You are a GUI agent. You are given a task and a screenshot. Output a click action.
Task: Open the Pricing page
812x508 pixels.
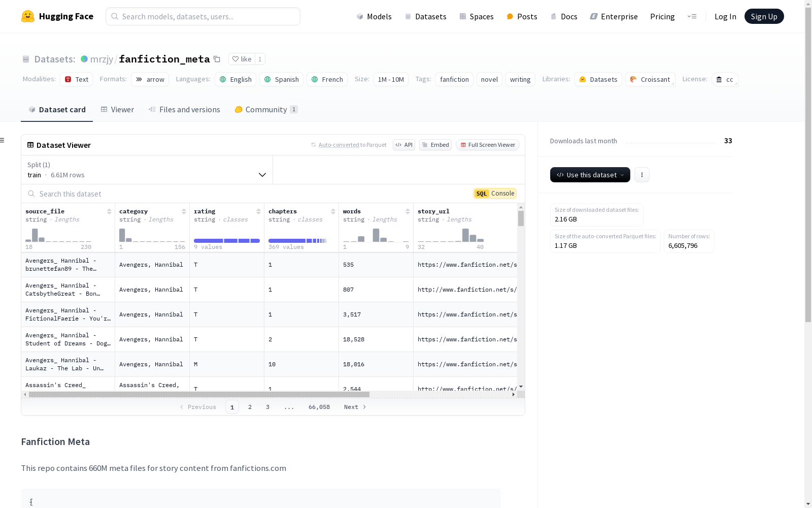[x=662, y=16]
